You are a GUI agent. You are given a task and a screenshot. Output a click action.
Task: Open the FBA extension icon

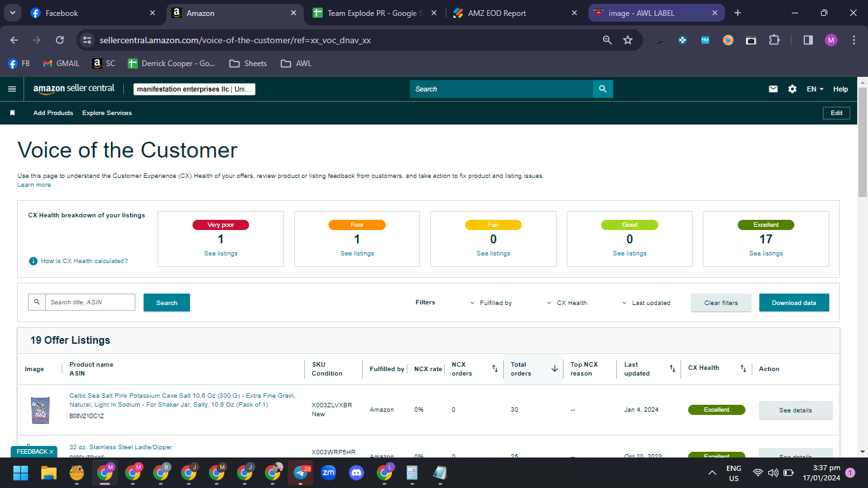[705, 40]
